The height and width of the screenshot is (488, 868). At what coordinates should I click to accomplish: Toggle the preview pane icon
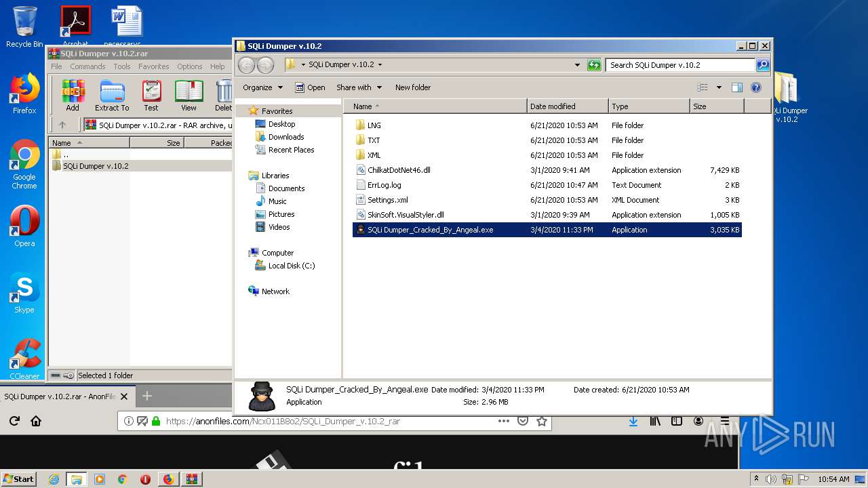[x=737, y=87]
